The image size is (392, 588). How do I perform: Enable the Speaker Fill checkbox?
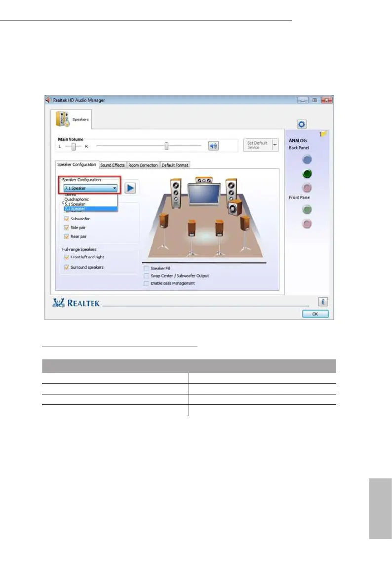(x=146, y=268)
